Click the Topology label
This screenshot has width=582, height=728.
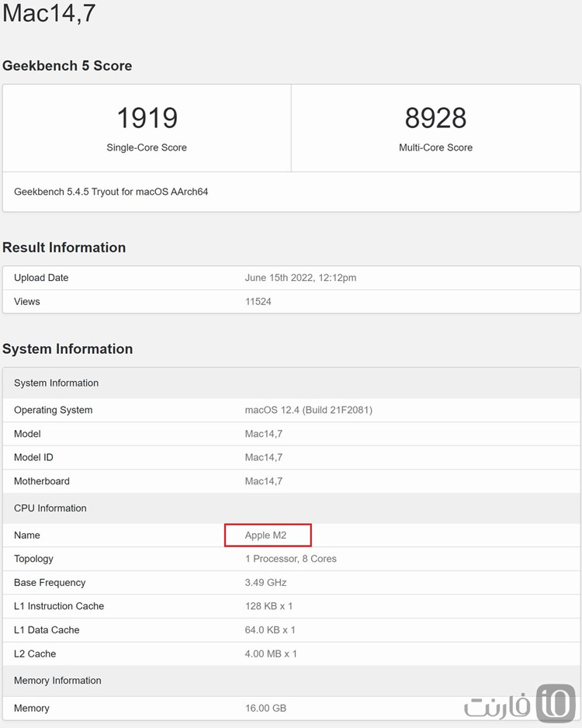(33, 559)
